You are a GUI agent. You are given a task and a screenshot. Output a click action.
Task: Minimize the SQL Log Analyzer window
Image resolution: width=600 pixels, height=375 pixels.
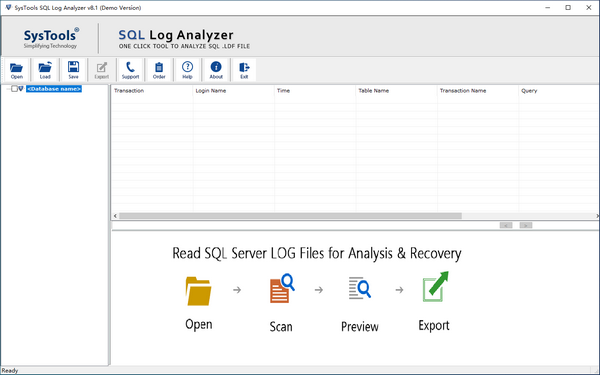point(548,8)
